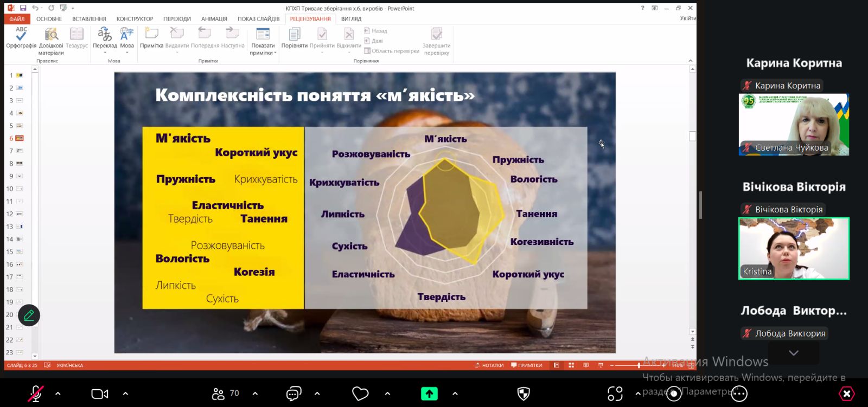868x407 pixels.
Task: Switch to the АНІМАЦІЯ ribbon tab
Action: pyautogui.click(x=214, y=19)
